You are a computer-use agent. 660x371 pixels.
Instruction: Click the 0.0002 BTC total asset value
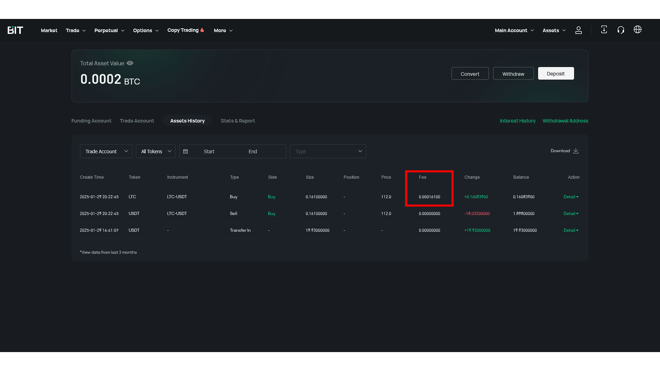tap(110, 79)
